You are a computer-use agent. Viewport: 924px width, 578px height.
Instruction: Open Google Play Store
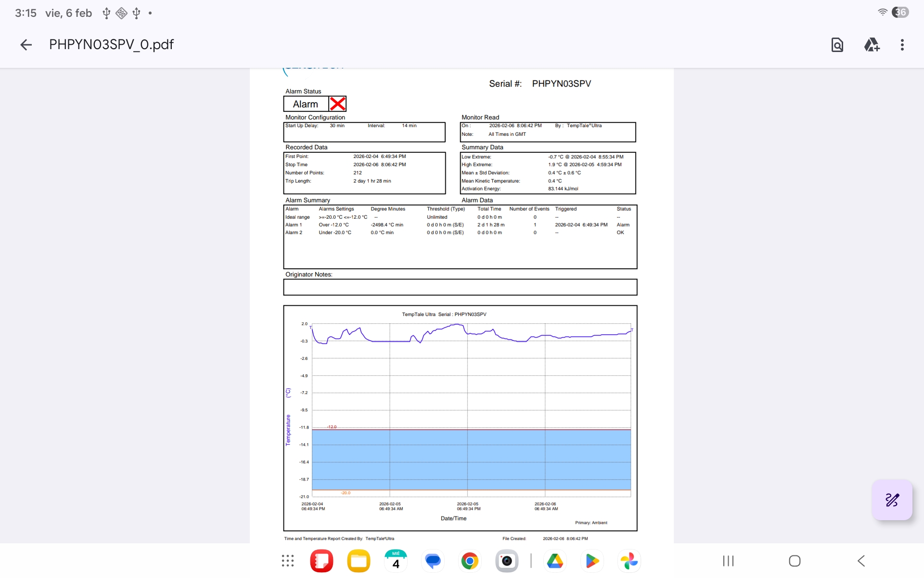point(592,561)
